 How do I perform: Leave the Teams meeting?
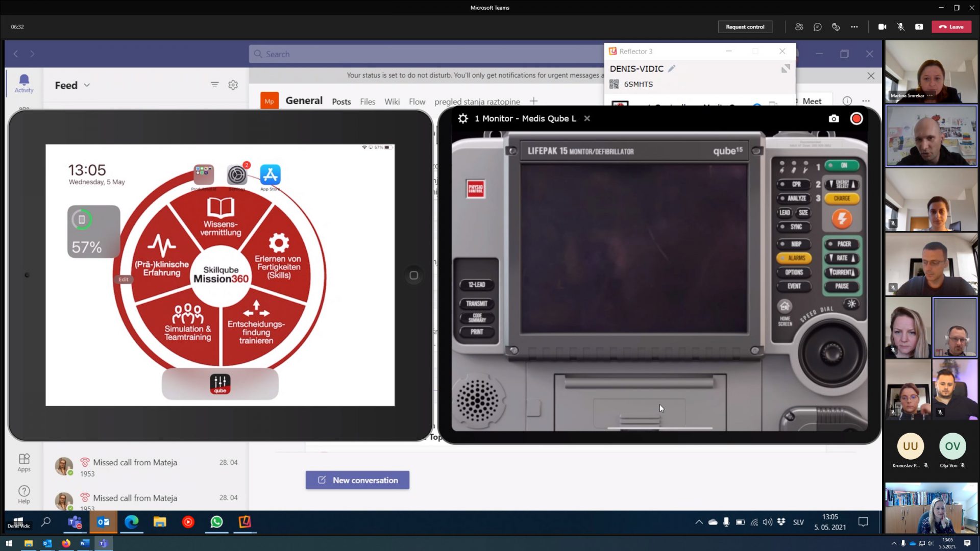click(x=951, y=27)
